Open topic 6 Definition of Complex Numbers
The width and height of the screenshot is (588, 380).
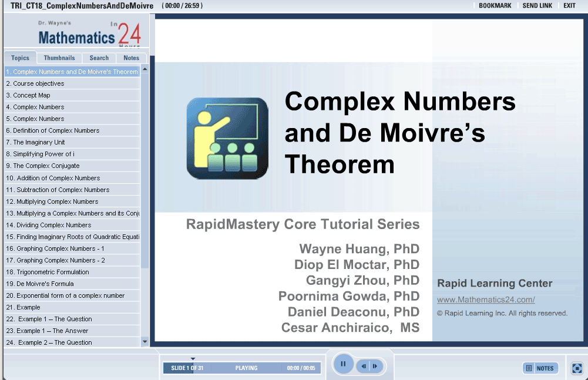tap(72, 130)
